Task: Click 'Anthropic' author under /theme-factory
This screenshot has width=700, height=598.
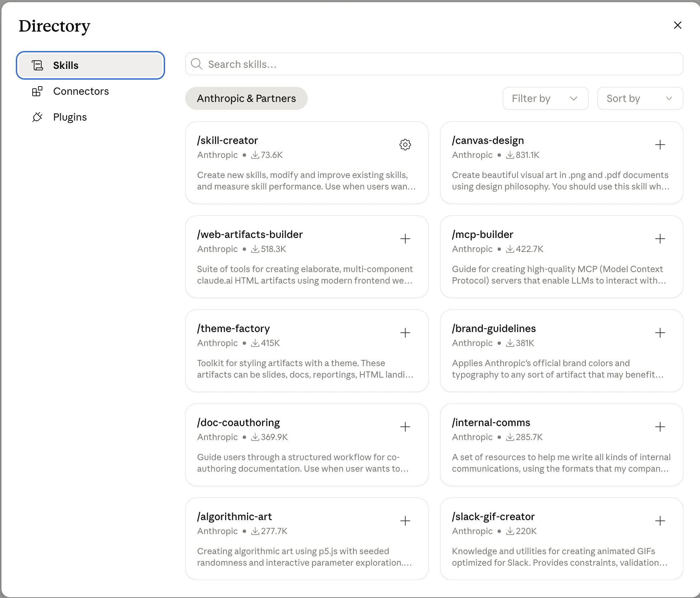Action: (x=217, y=343)
